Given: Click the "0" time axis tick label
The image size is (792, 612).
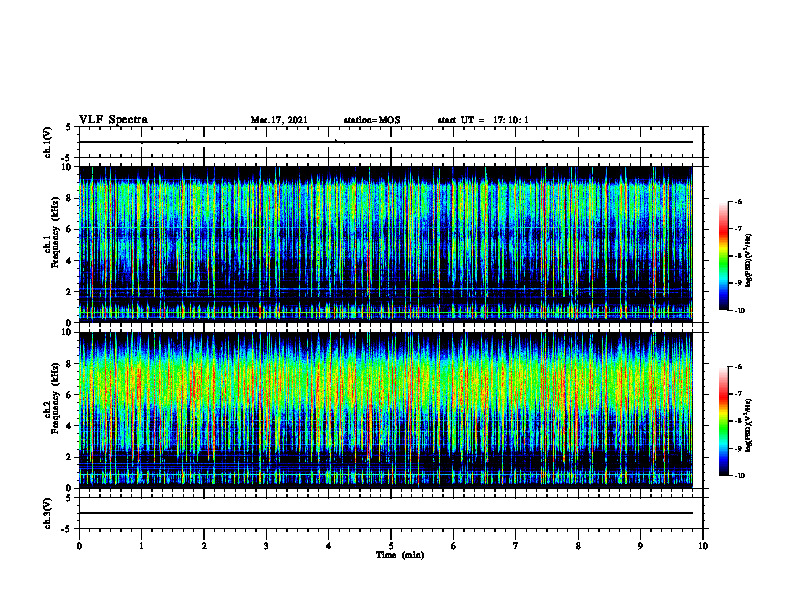Looking at the screenshot, I should (79, 546).
